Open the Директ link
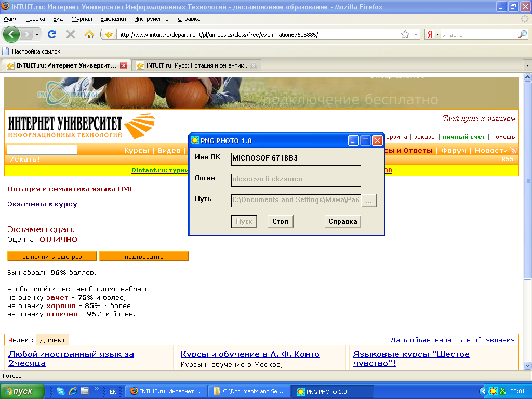This screenshot has height=399, width=532. [x=52, y=340]
